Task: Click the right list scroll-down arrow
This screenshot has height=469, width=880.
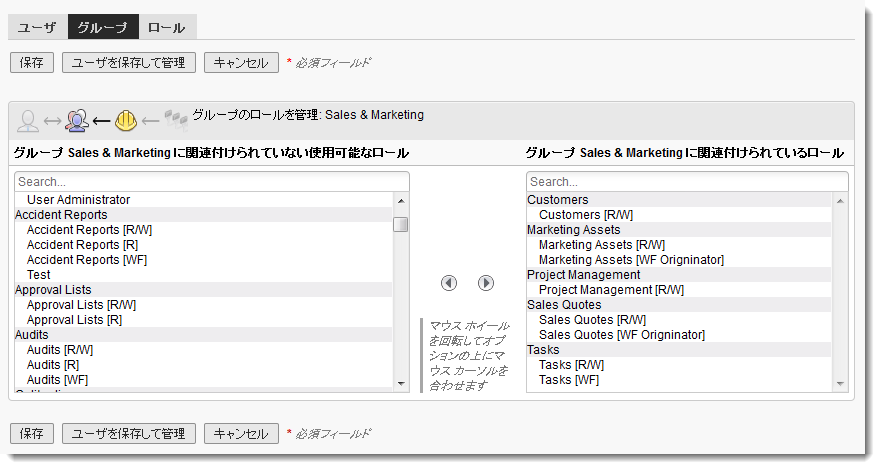Action: click(x=840, y=384)
